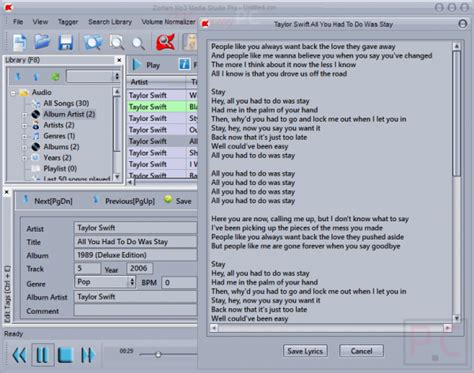Click the lyrics vertical scrollbar thumb
The image size is (474, 373).
point(457,113)
